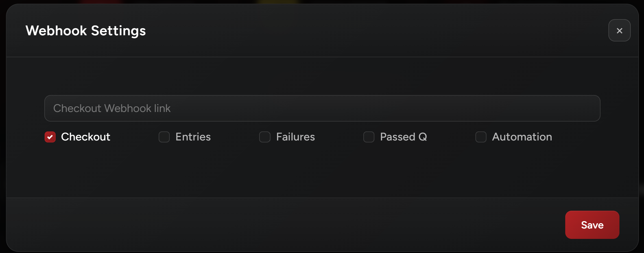Check the Passed Q checkbox
The image size is (644, 253).
point(368,137)
